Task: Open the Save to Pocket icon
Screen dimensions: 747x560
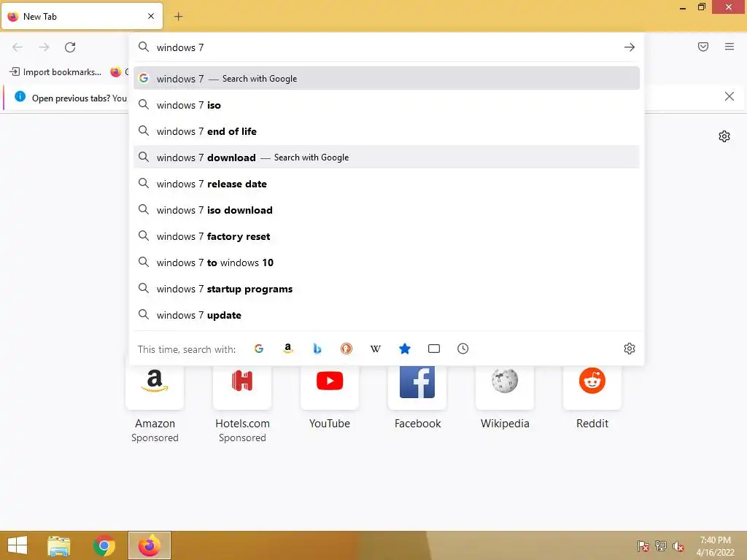Action: (x=703, y=47)
